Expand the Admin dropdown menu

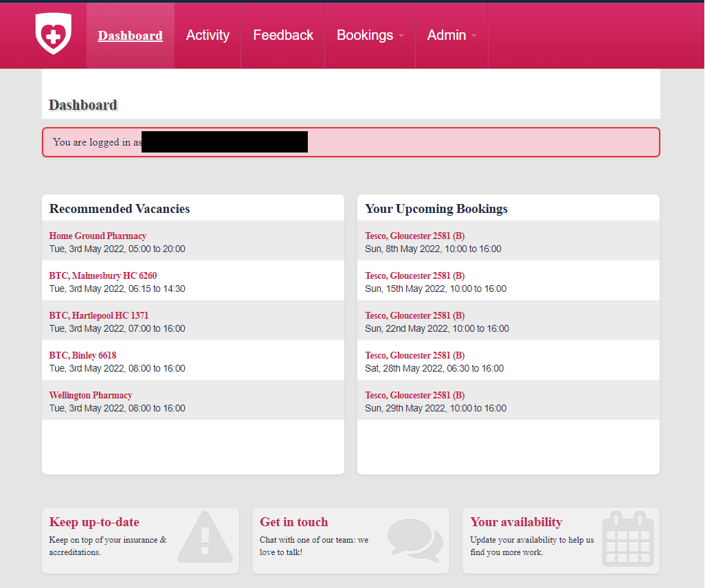[x=451, y=35]
